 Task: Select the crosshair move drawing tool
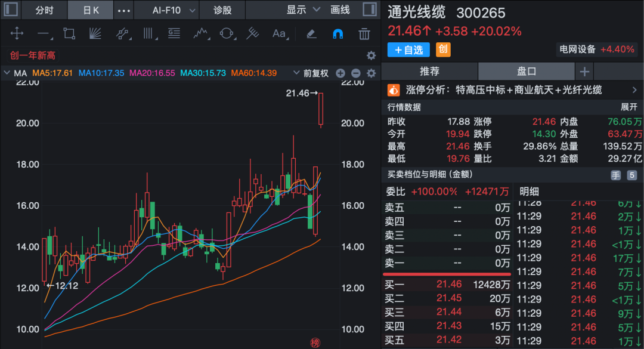click(17, 34)
